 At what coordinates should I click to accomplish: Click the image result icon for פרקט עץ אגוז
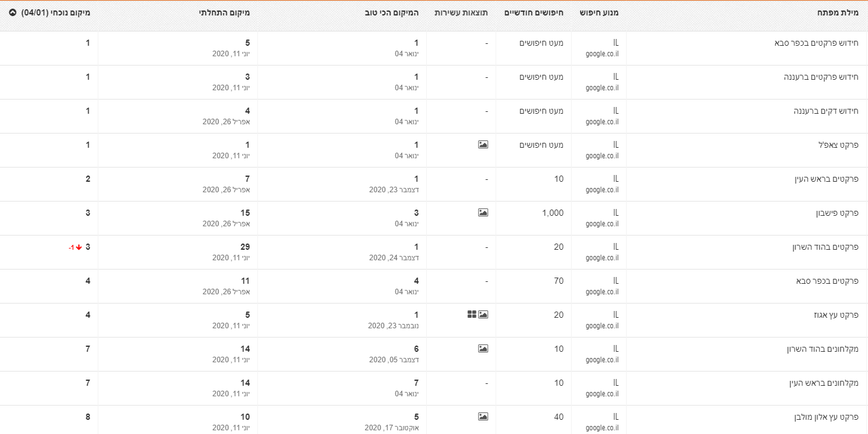[483, 315]
